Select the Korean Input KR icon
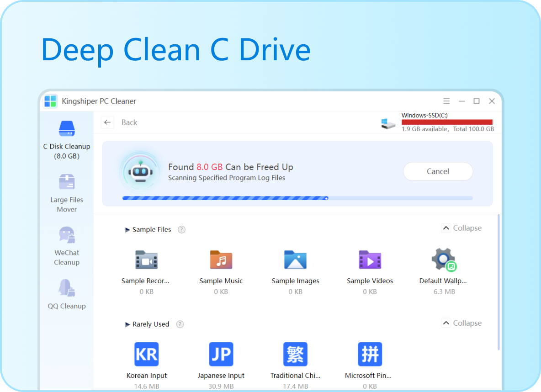 (x=146, y=354)
